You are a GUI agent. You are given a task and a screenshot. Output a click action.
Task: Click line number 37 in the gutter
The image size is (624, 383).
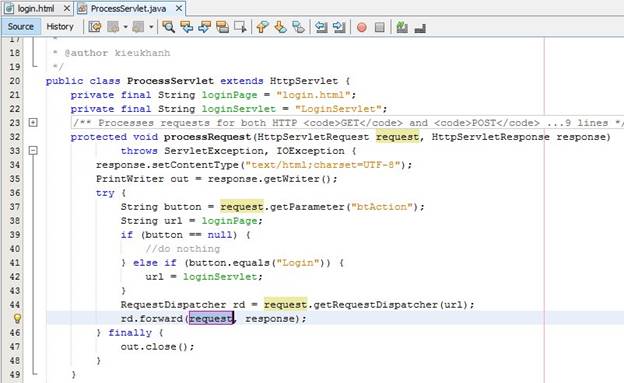(x=15, y=207)
